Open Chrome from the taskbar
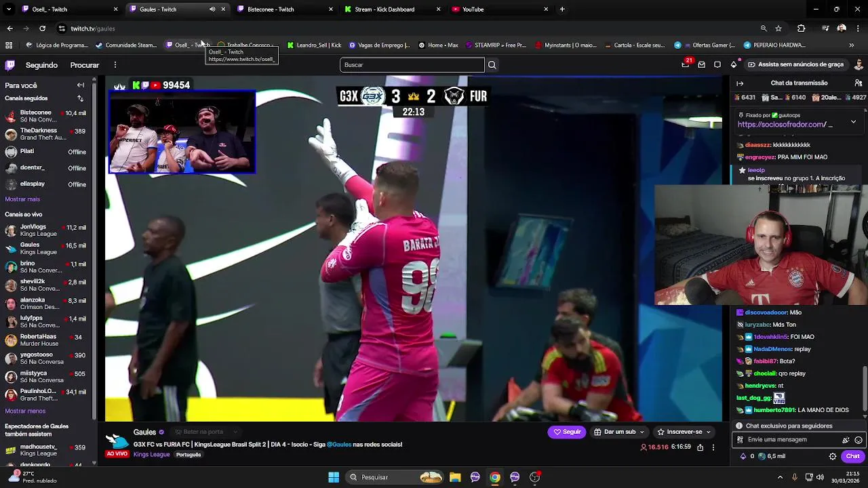Viewport: 868px width, 488px height. (x=495, y=477)
